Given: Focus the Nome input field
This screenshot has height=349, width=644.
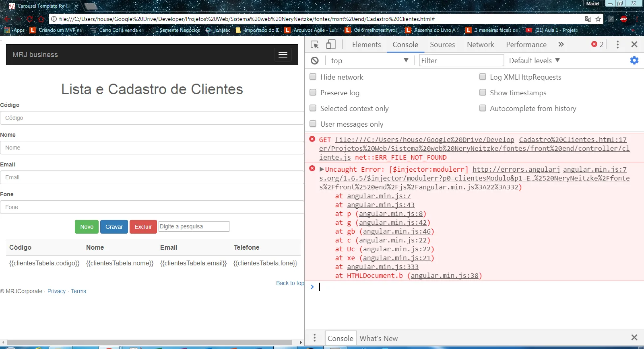Looking at the screenshot, I should [152, 148].
